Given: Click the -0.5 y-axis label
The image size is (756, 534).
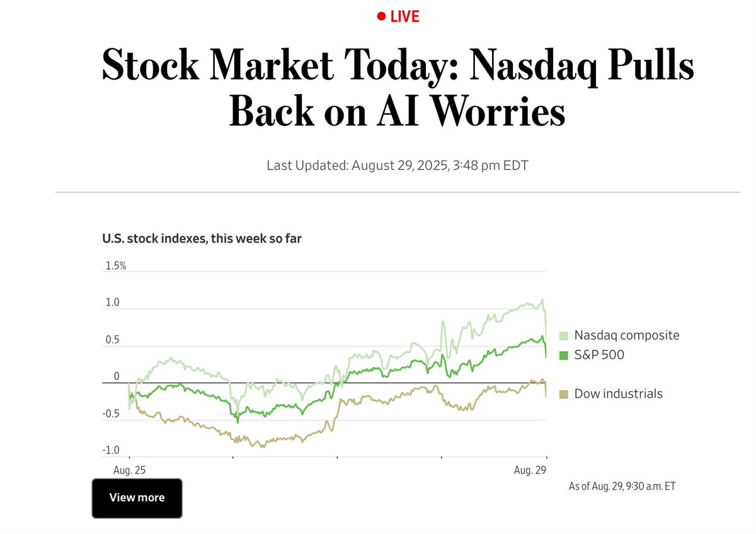Looking at the screenshot, I should pyautogui.click(x=112, y=414).
